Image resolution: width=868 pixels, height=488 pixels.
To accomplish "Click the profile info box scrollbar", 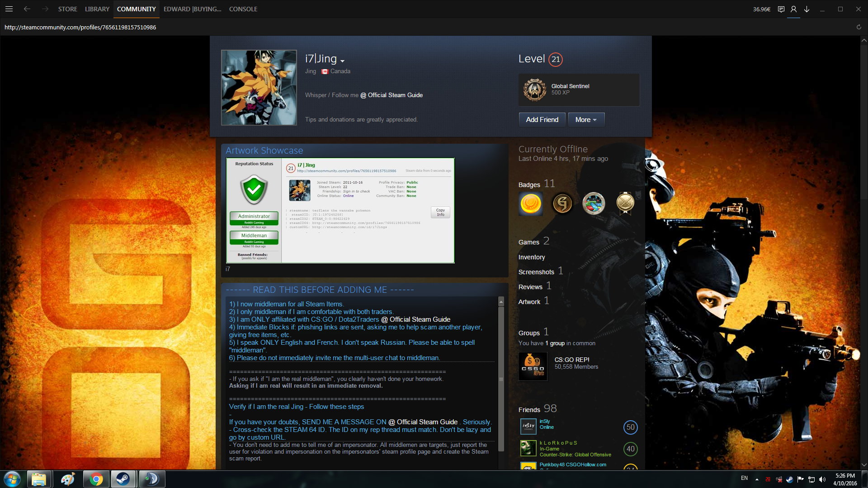I will click(501, 380).
